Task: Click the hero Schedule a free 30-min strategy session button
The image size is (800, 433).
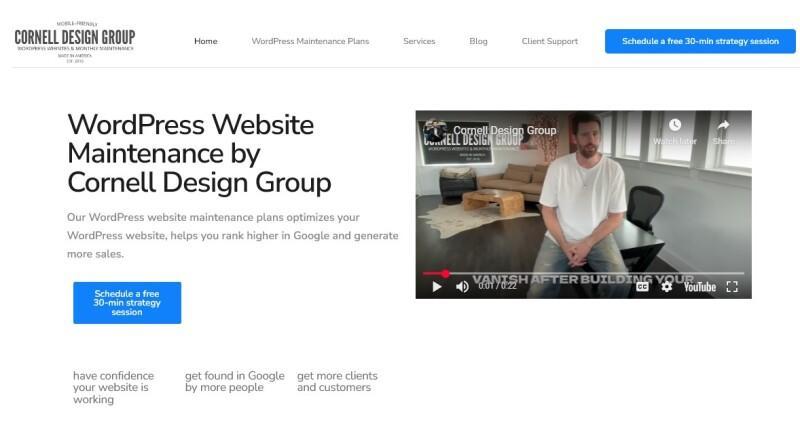Action: (x=127, y=303)
